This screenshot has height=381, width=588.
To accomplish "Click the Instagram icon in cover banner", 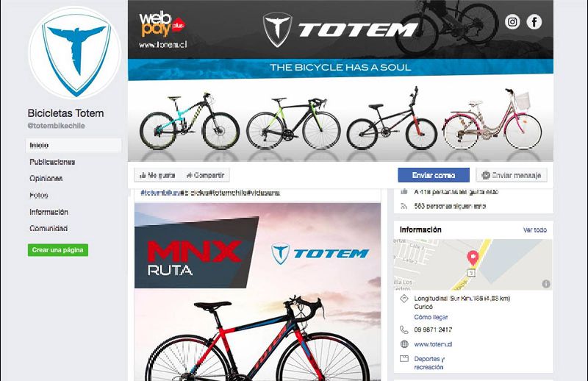I will point(512,22).
